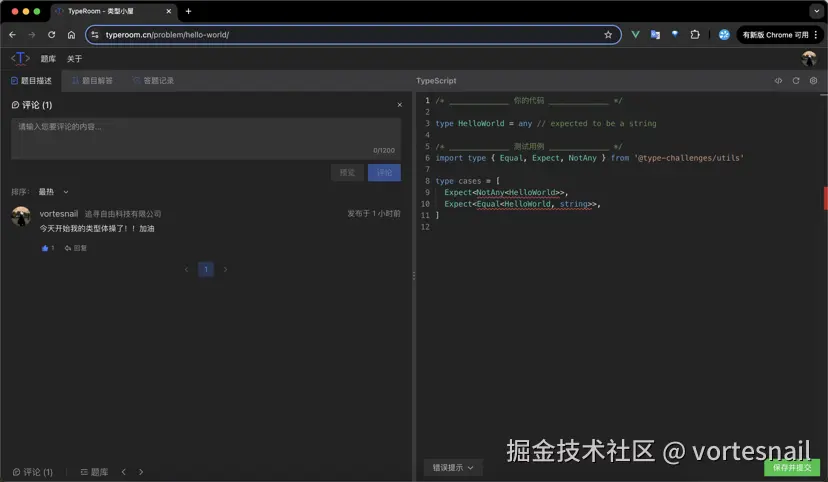This screenshot has width=828, height=482.
Task: Open the 题库 menu in the top navigation
Action: coord(48,59)
